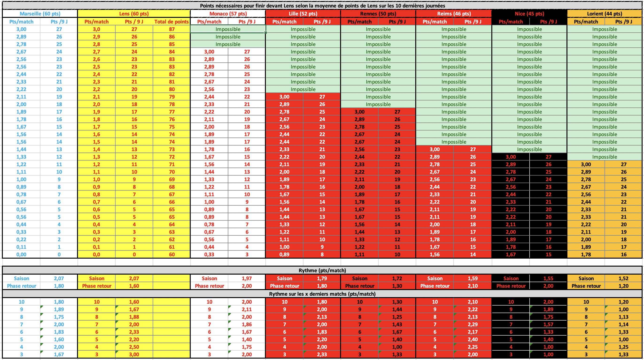Select Lens Pts/match cell '1,5'
Image resolution: width=644 pixels, height=360 pixels.
[x=97, y=142]
